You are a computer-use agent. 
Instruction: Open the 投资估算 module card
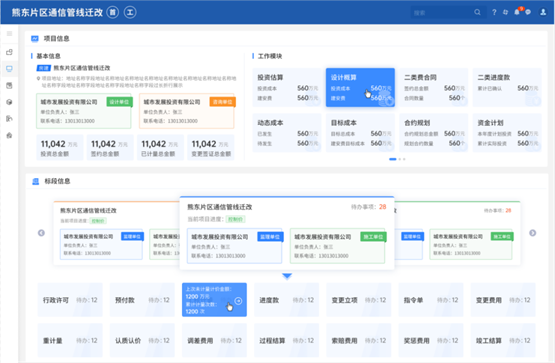coord(287,87)
